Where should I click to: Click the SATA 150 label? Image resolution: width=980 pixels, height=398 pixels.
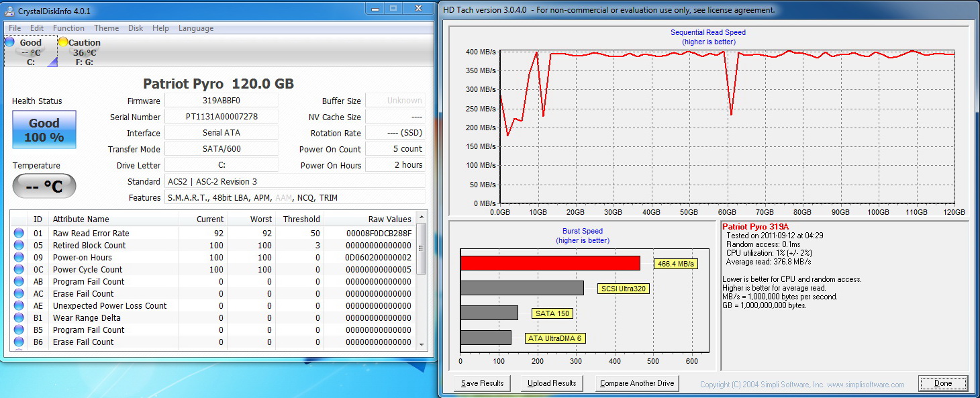(x=552, y=313)
